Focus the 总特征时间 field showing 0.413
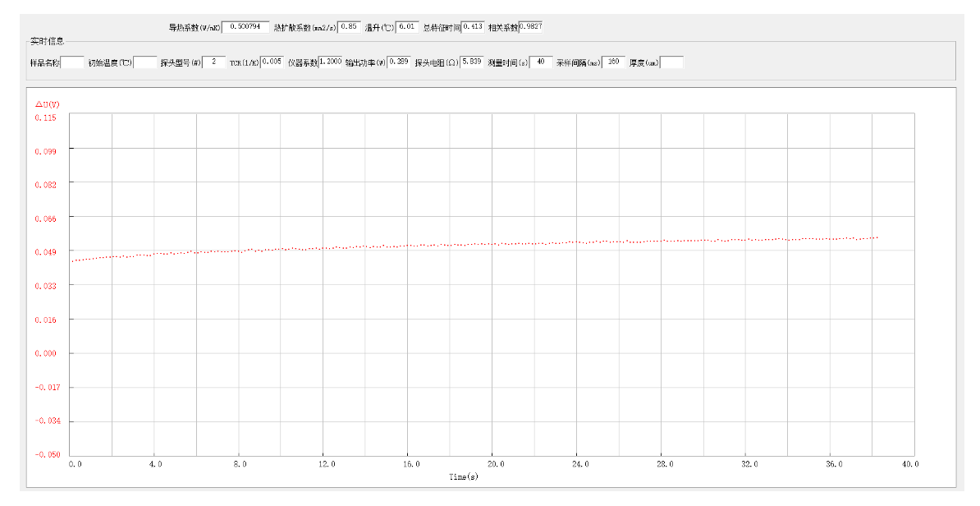The height and width of the screenshot is (506, 980). pos(473,27)
